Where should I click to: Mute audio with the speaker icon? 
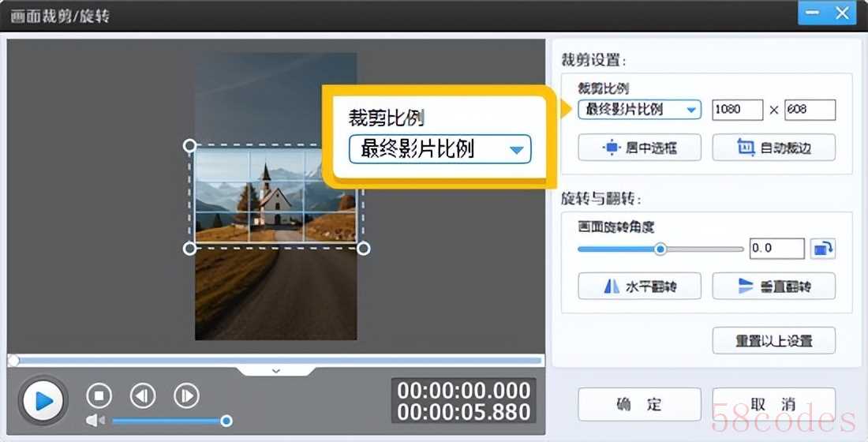tap(95, 421)
